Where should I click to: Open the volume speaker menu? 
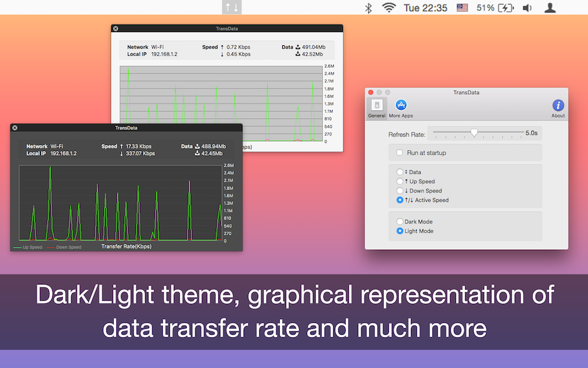[527, 8]
